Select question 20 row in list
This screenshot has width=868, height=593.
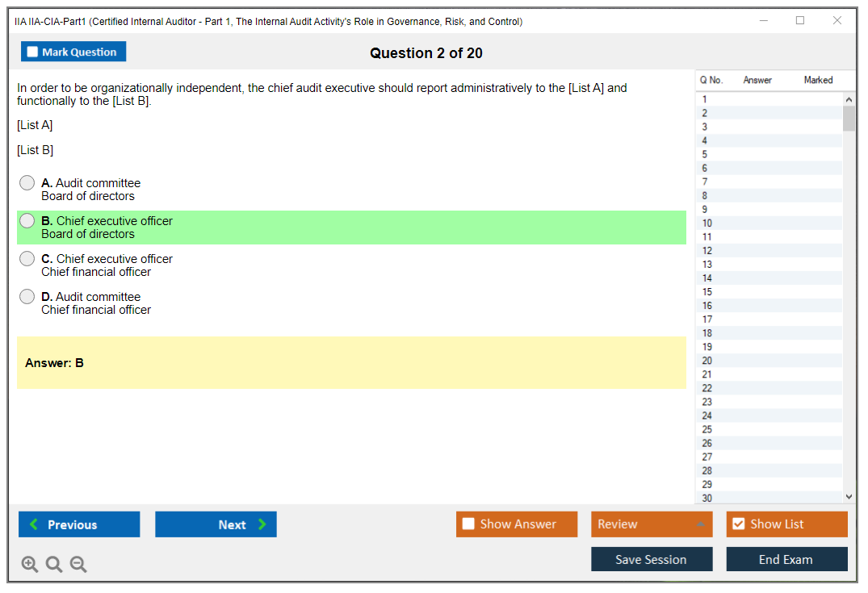(x=707, y=361)
